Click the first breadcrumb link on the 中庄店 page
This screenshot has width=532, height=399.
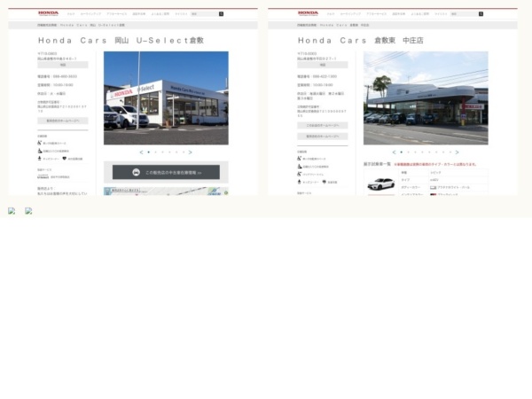307,25
